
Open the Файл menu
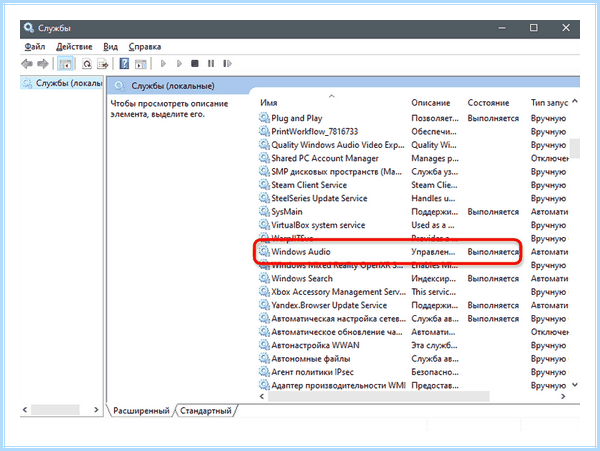pos(35,47)
